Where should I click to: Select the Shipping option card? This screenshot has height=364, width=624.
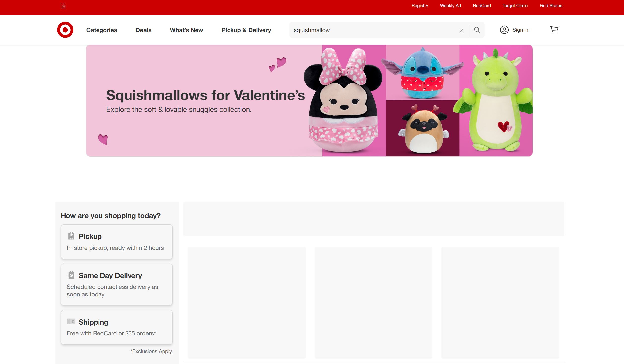click(x=117, y=327)
